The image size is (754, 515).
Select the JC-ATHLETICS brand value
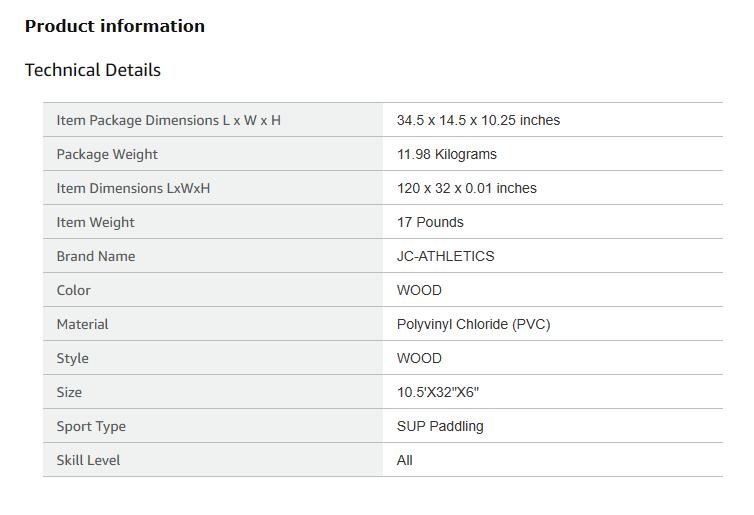[x=445, y=256]
